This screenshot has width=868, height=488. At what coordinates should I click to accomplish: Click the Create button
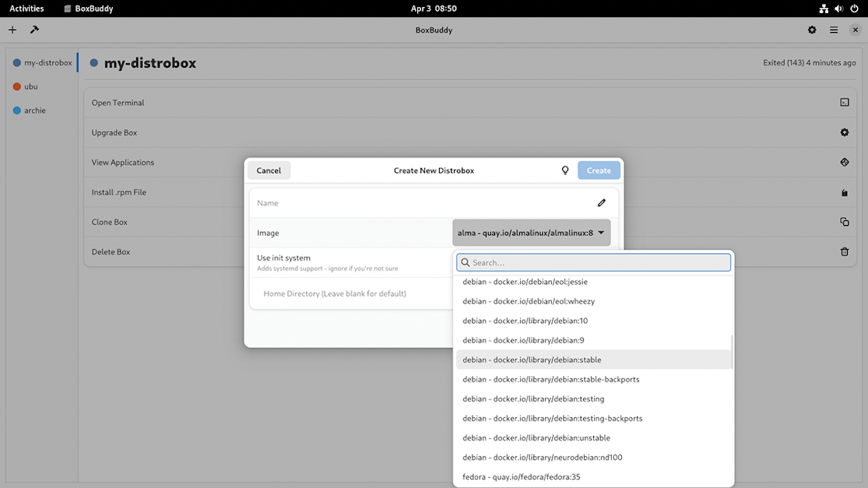click(x=599, y=170)
